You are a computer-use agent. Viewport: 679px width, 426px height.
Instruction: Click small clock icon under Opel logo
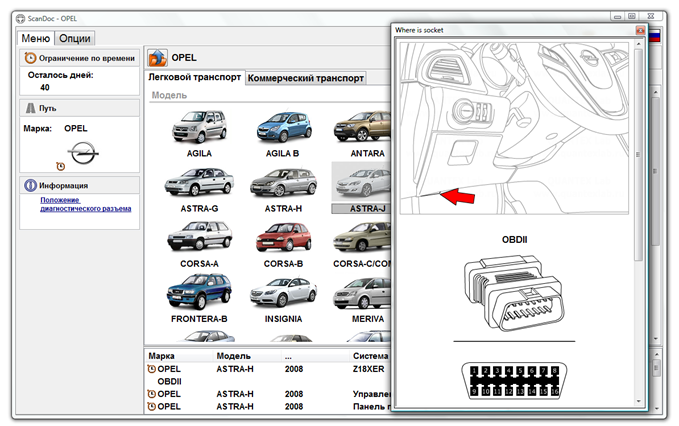[61, 166]
